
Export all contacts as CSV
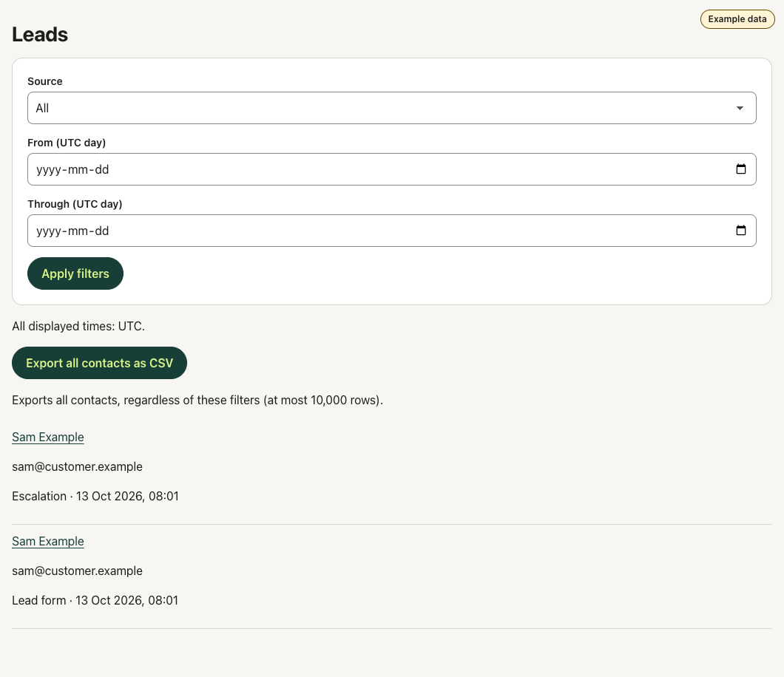pyautogui.click(x=100, y=363)
